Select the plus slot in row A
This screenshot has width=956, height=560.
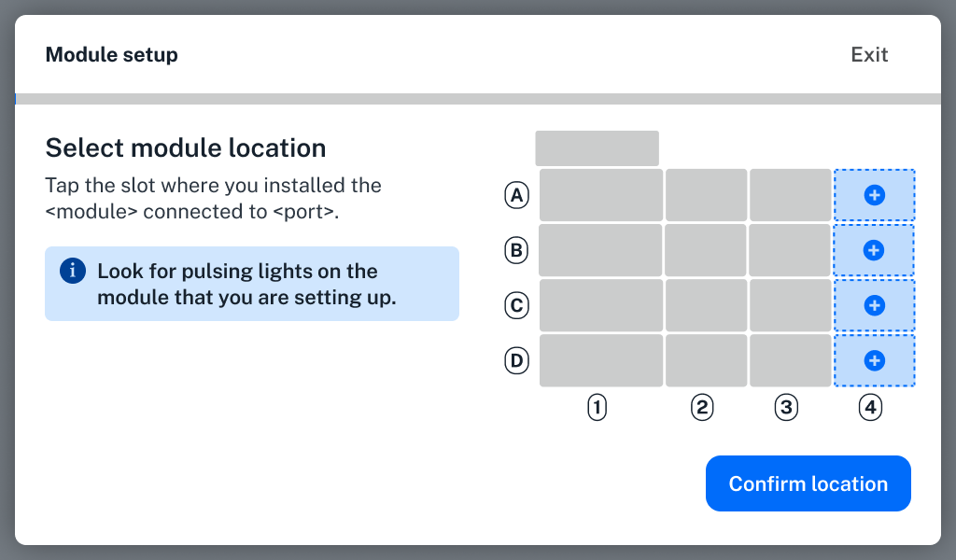pyautogui.click(x=874, y=195)
